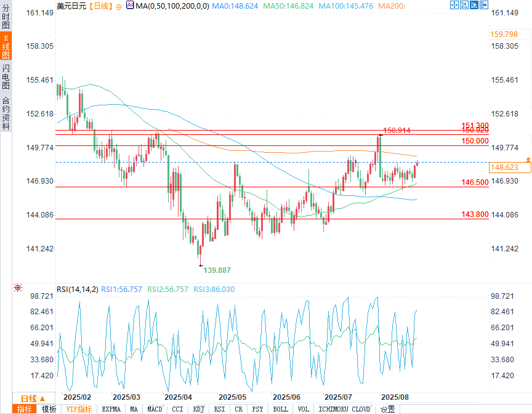Click the orange target icon after 日线
The width and height of the screenshot is (532, 414).
pos(118,6)
